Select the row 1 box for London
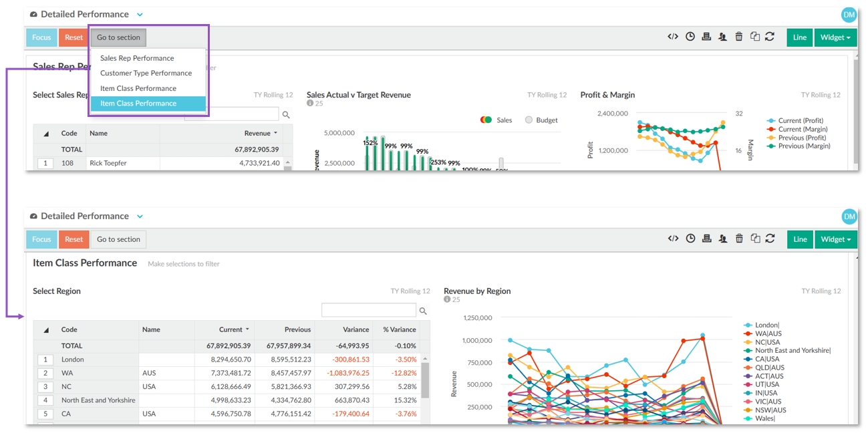868x433 pixels. (x=45, y=359)
